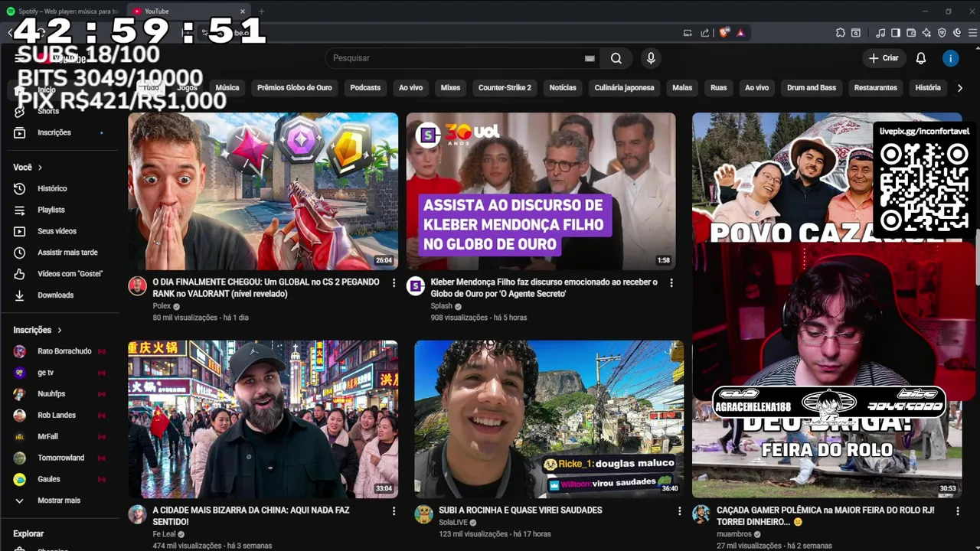Open the muambros channel name link
The image size is (980, 551).
click(735, 534)
